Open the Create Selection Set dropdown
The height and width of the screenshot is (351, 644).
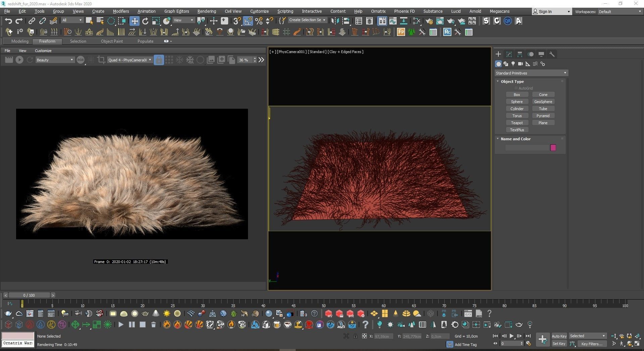[x=307, y=20]
